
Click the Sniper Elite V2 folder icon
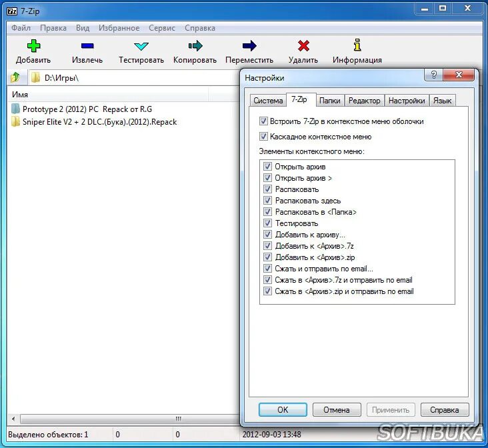coord(15,121)
